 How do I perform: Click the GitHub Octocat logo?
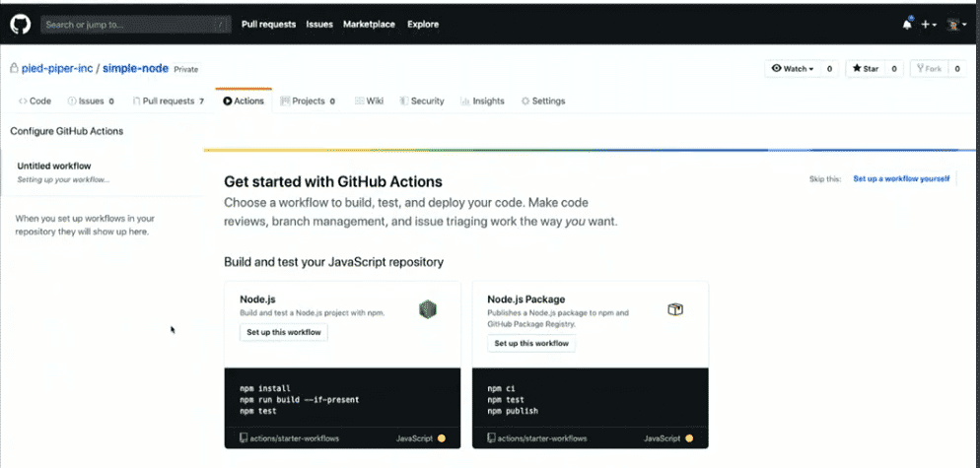20,25
